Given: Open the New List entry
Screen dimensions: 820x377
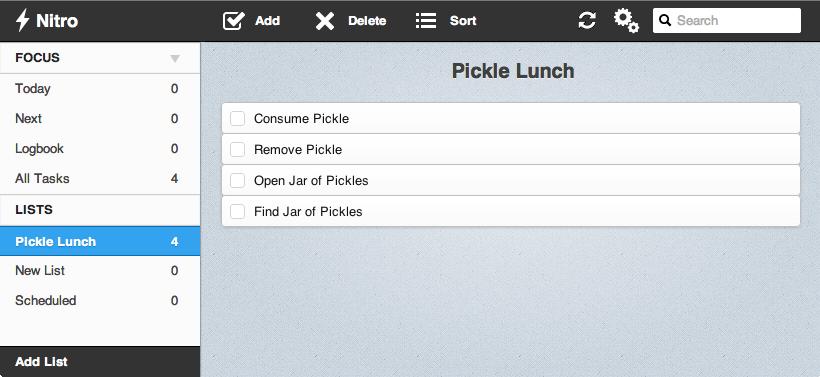Looking at the screenshot, I should 100,271.
